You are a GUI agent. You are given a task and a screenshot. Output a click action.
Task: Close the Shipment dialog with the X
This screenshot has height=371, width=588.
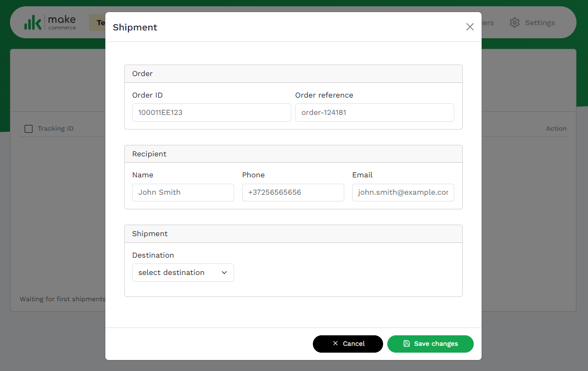point(470,27)
